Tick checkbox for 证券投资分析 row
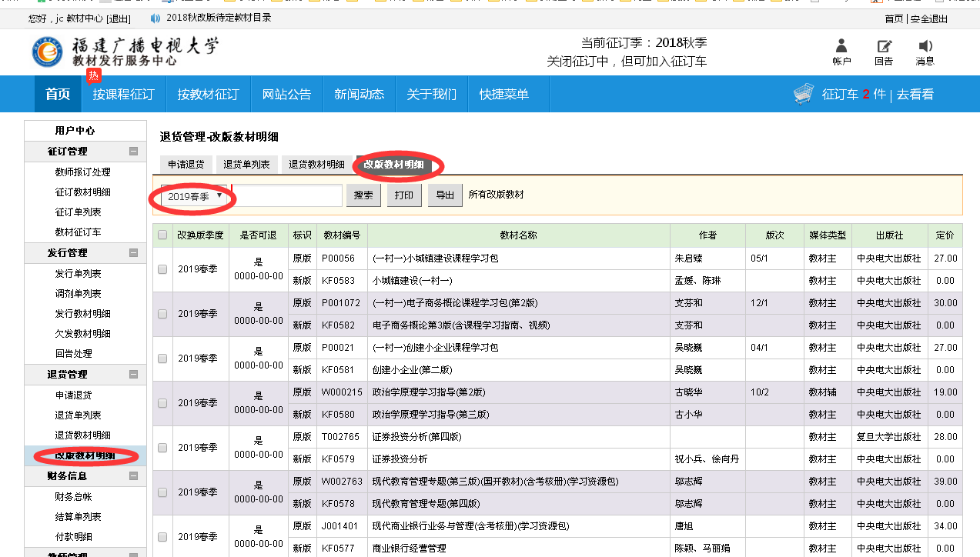Screen dimensions: 980x557 162,448
